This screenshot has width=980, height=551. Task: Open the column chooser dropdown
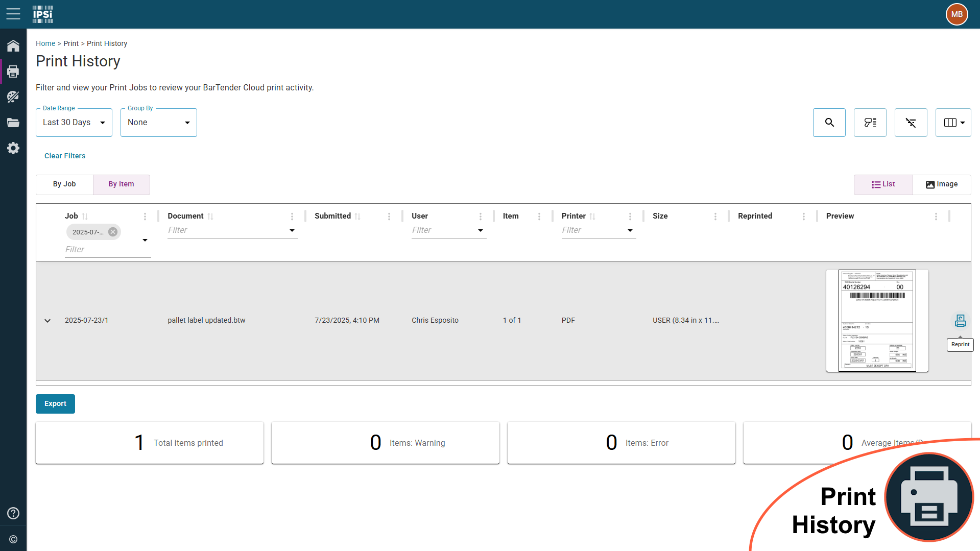point(953,123)
